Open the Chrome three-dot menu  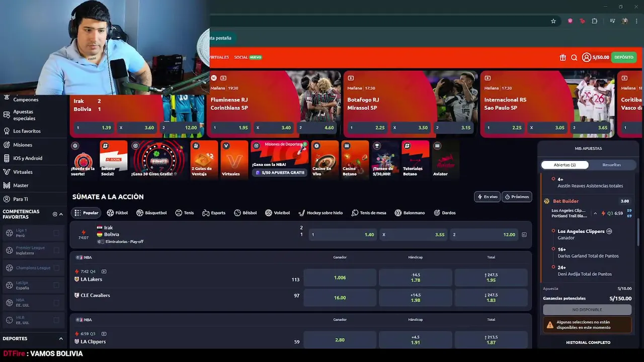coord(637,21)
